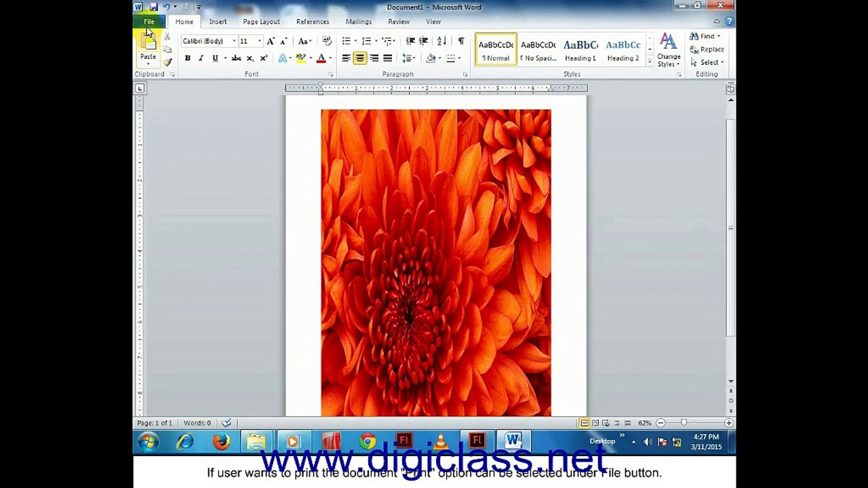Open Word Help question mark icon

729,21
